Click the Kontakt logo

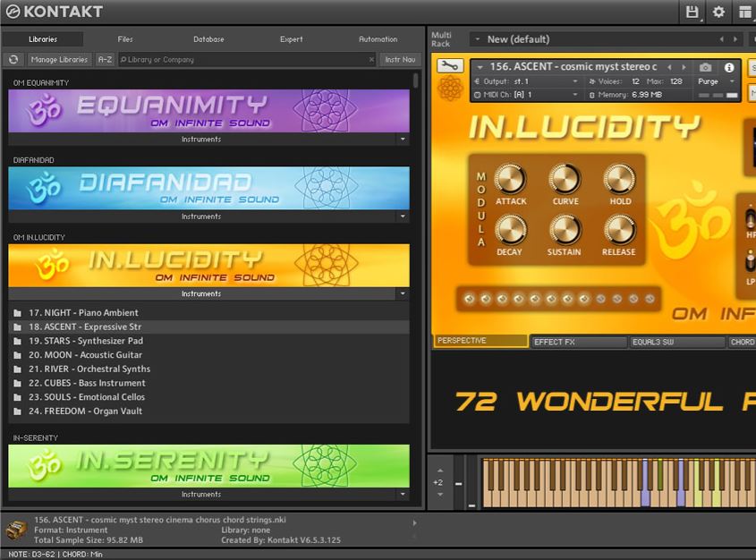coord(55,12)
